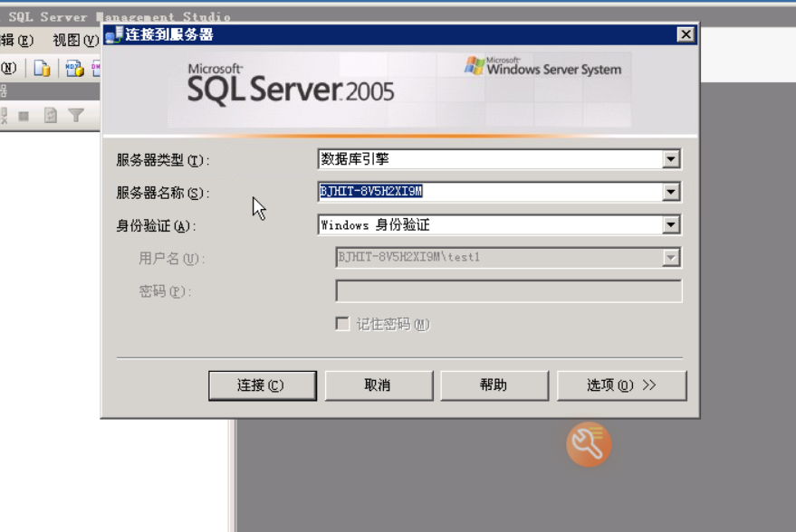Screen dimensions: 796x532
Task: Click the 密码 password input field
Action: coord(509,291)
